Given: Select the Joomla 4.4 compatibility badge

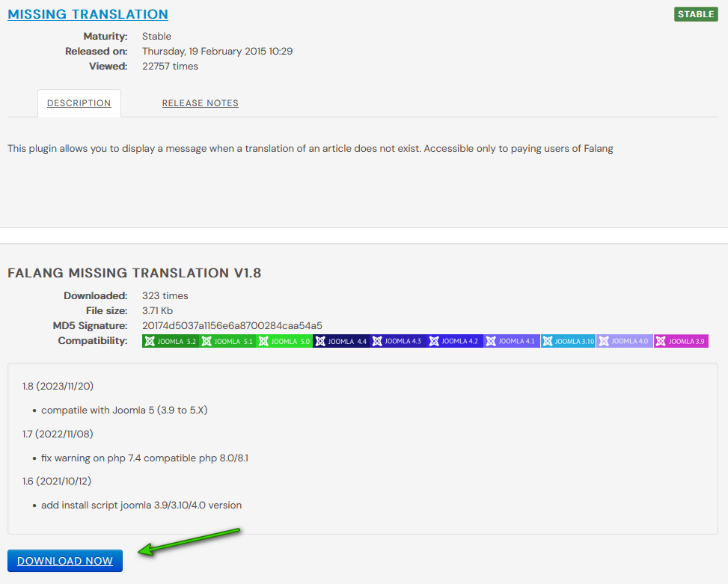Looking at the screenshot, I should pyautogui.click(x=341, y=342).
